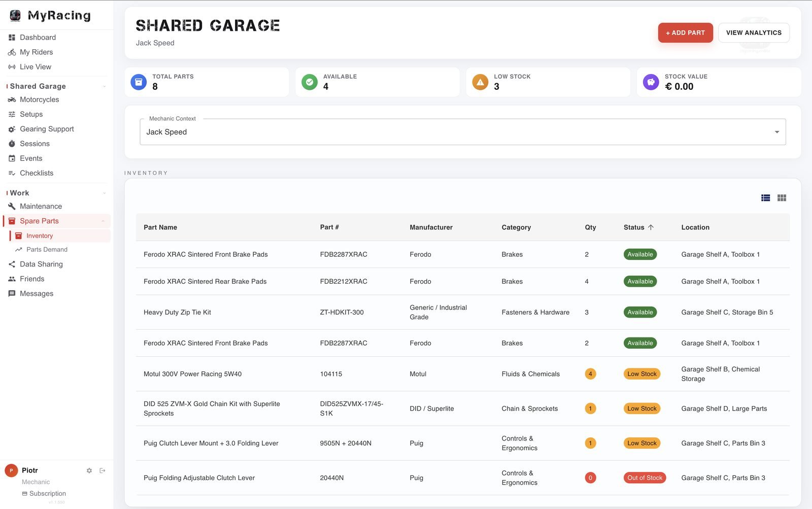Select Puig Folding Adjustable Clutch Lever
The height and width of the screenshot is (509, 812).
pyautogui.click(x=199, y=478)
